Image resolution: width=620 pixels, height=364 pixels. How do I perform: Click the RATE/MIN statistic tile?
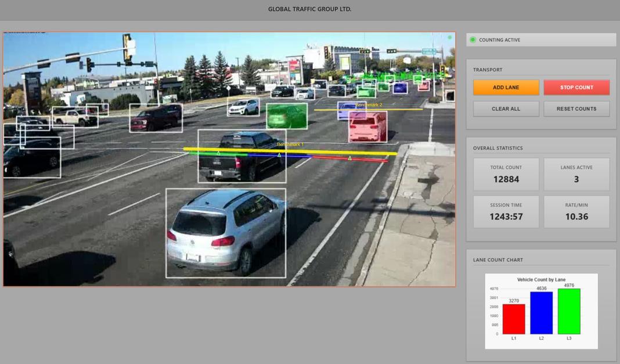click(x=576, y=211)
